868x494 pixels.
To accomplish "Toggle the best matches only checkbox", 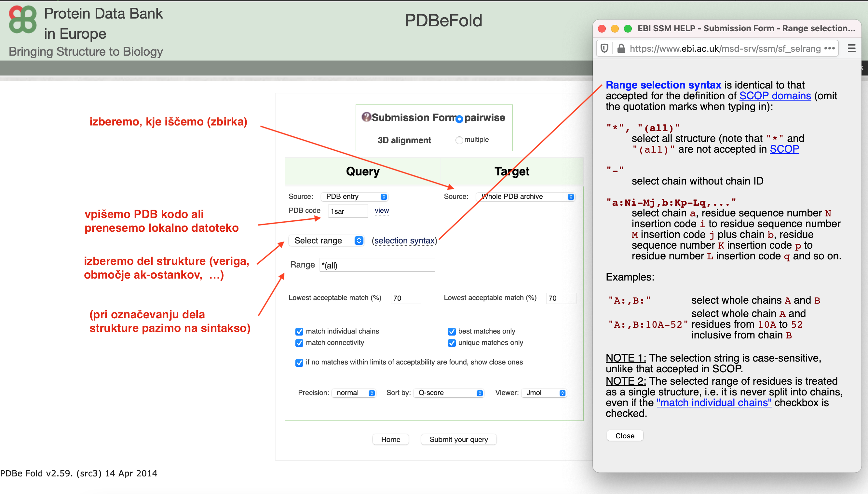I will [x=452, y=332].
